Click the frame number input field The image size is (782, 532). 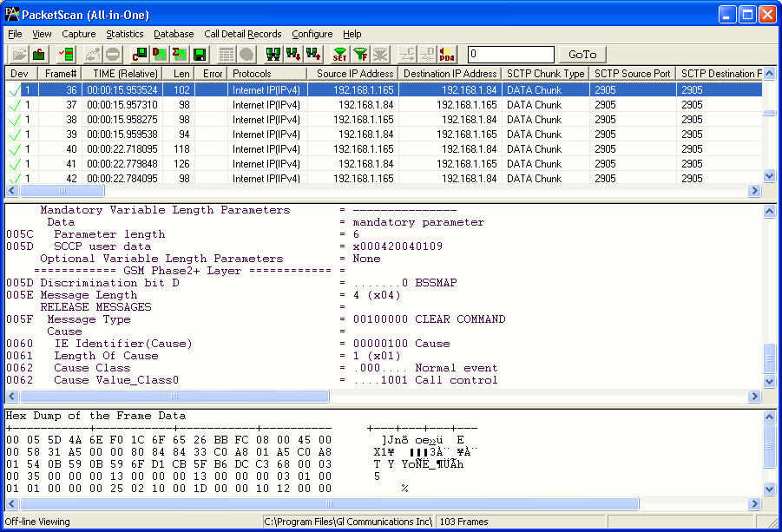pos(510,54)
